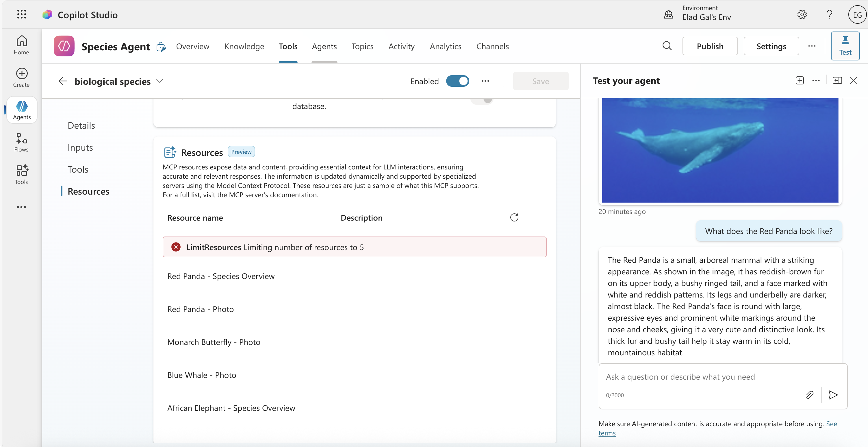Open the See terms link
868x447 pixels.
click(831, 424)
